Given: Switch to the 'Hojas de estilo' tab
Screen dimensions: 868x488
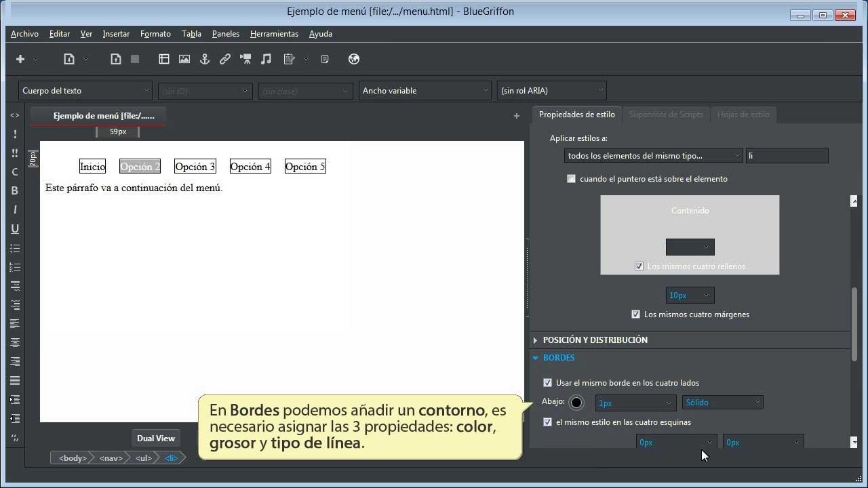Looking at the screenshot, I should (743, 115).
